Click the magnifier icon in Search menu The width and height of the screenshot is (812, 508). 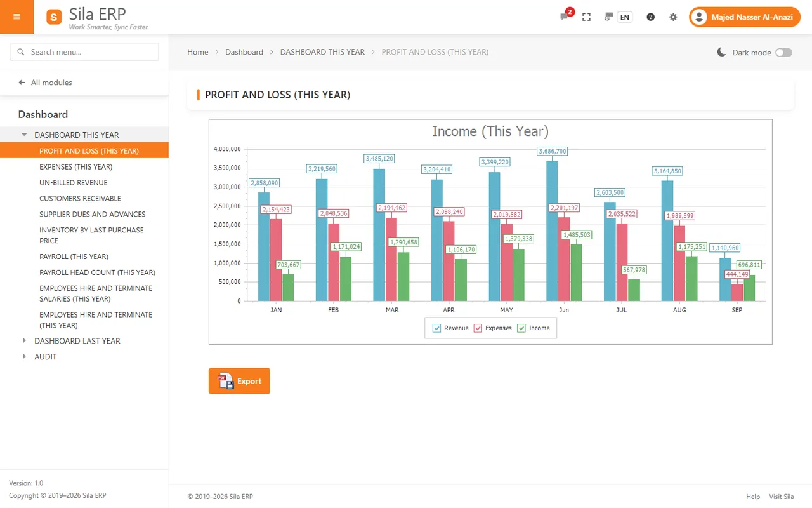(x=21, y=52)
